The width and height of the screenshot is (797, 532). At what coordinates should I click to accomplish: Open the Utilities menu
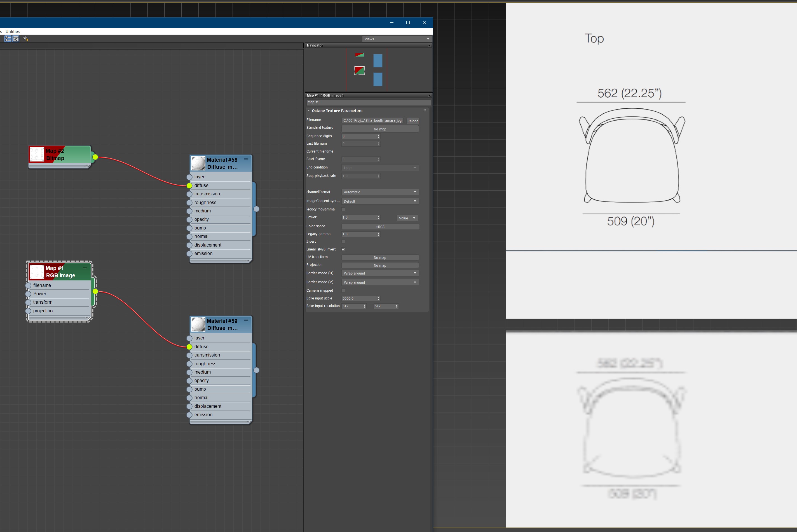(13, 32)
